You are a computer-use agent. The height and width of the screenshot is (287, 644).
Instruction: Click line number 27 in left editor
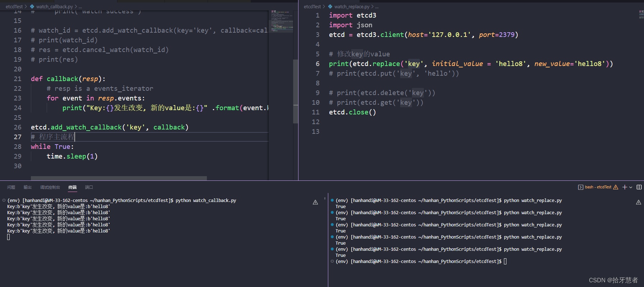point(18,137)
